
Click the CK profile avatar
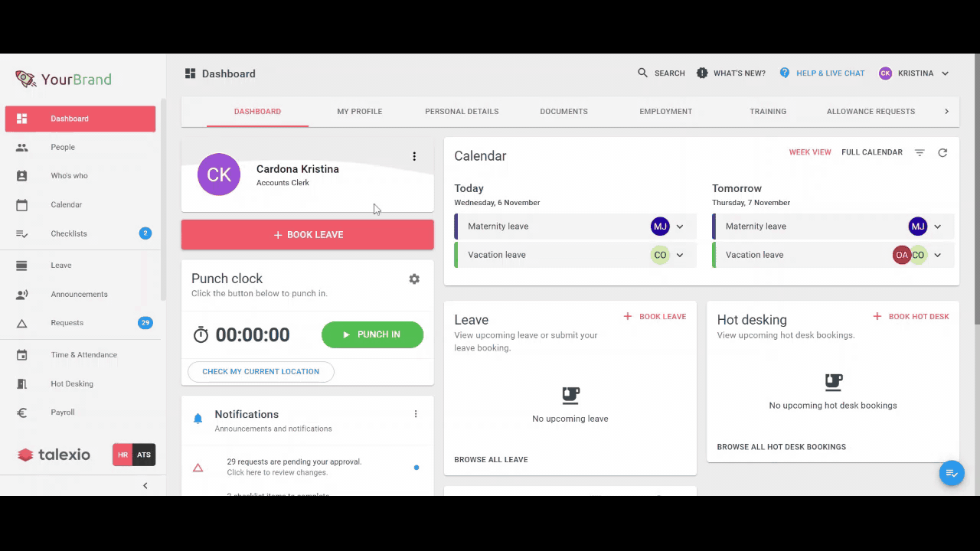(219, 174)
